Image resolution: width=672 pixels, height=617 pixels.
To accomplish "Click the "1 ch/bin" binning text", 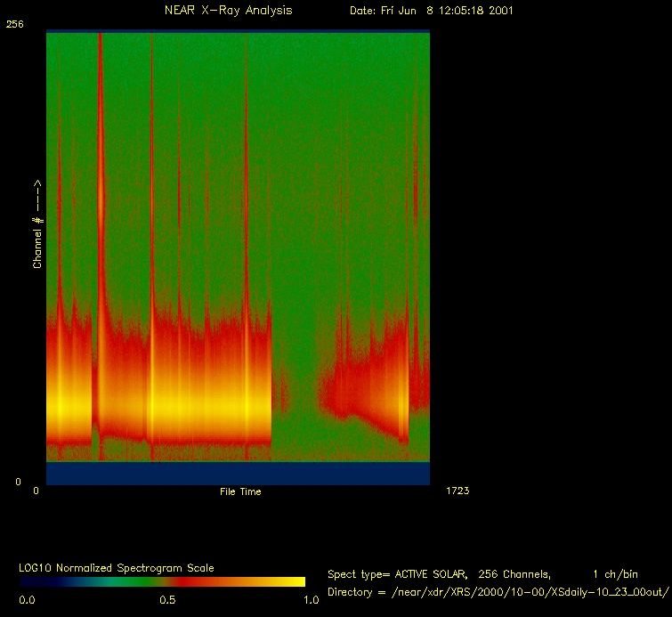I will point(614,574).
